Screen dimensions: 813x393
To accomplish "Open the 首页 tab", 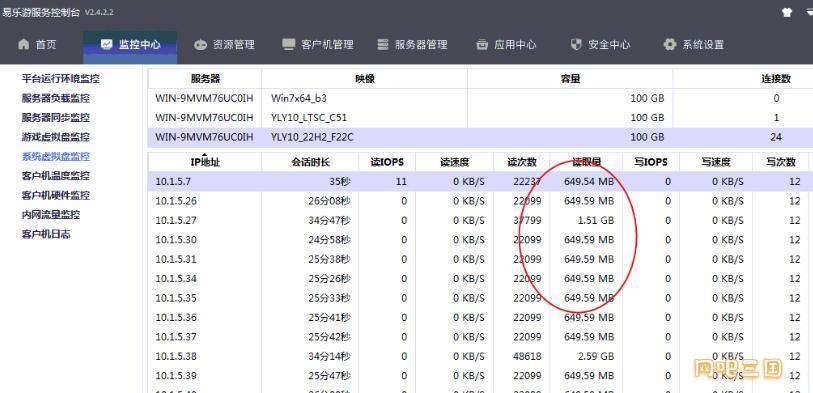I will point(37,45).
